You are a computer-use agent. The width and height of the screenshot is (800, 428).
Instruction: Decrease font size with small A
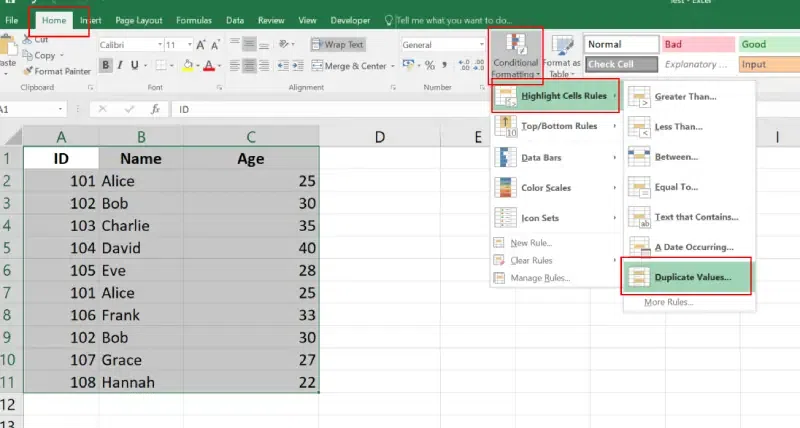[215, 45]
